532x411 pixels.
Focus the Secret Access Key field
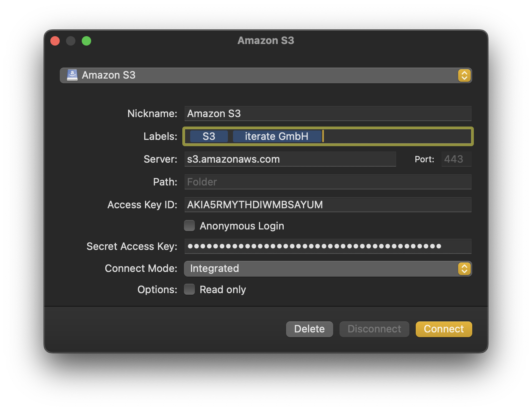pos(328,246)
